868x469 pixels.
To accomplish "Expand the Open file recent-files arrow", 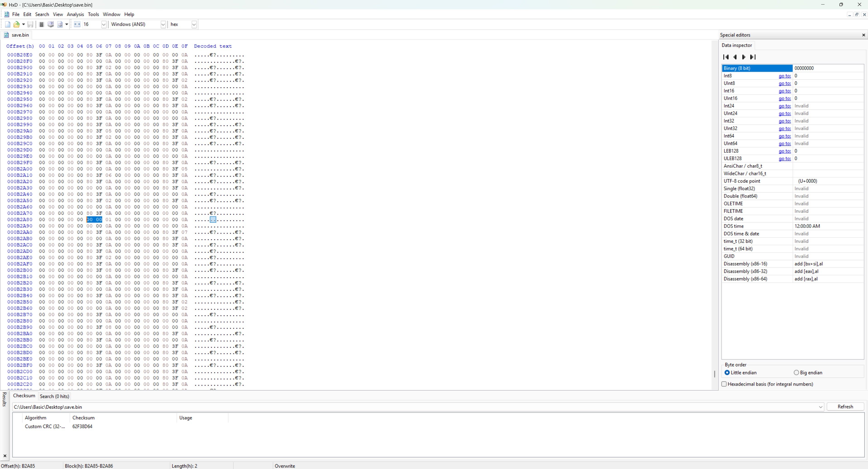I will (23, 24).
